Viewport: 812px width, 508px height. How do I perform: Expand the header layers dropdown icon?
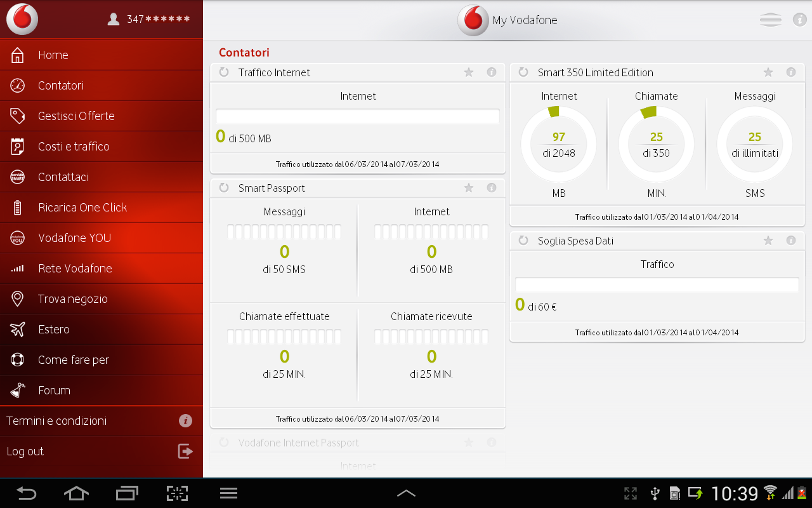point(770,20)
